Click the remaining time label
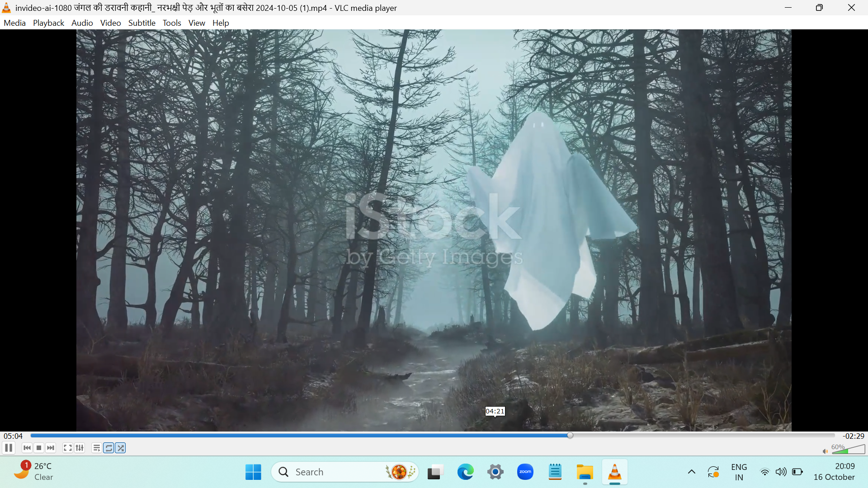The image size is (868, 488). point(853,436)
